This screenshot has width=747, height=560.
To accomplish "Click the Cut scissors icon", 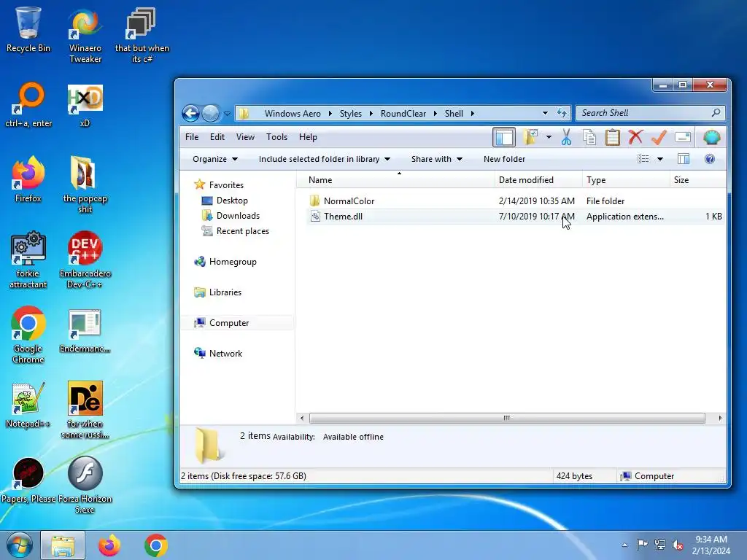I will tap(566, 138).
